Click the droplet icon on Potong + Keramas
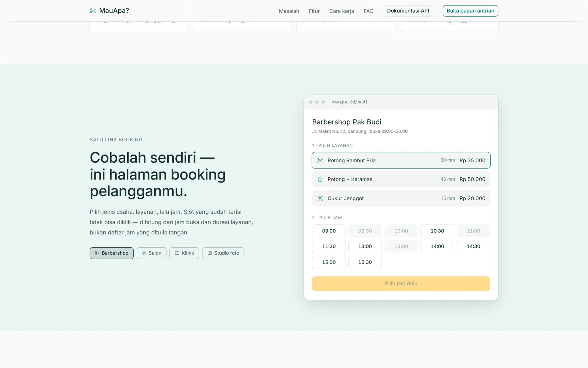Viewport: 588px width, 368px height. pos(320,179)
